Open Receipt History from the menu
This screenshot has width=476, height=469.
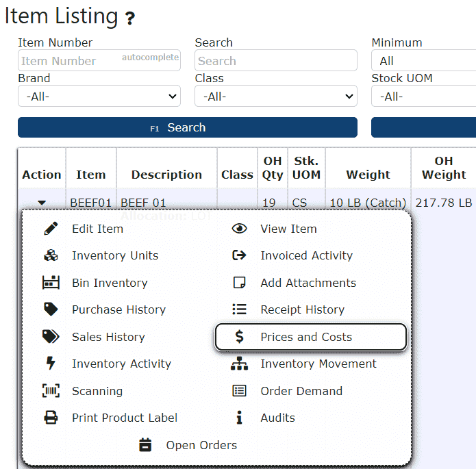coord(302,309)
